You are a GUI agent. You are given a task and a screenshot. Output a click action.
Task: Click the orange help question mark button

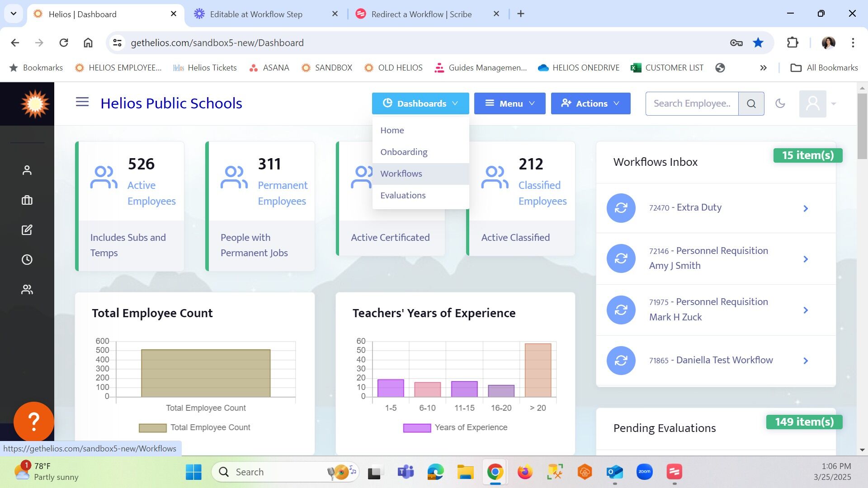pos(34,422)
